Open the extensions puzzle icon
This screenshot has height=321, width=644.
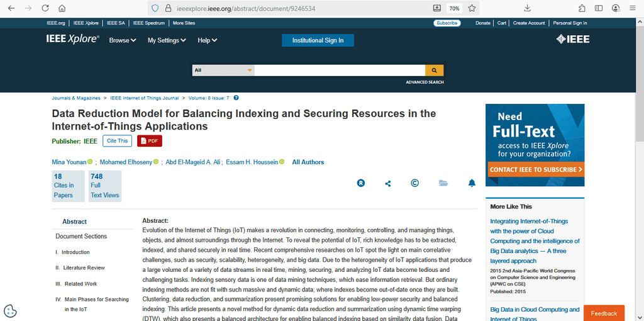click(x=582, y=8)
